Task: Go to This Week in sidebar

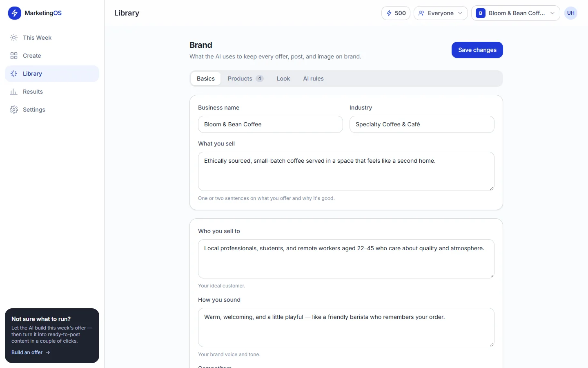Action: (x=52, y=38)
